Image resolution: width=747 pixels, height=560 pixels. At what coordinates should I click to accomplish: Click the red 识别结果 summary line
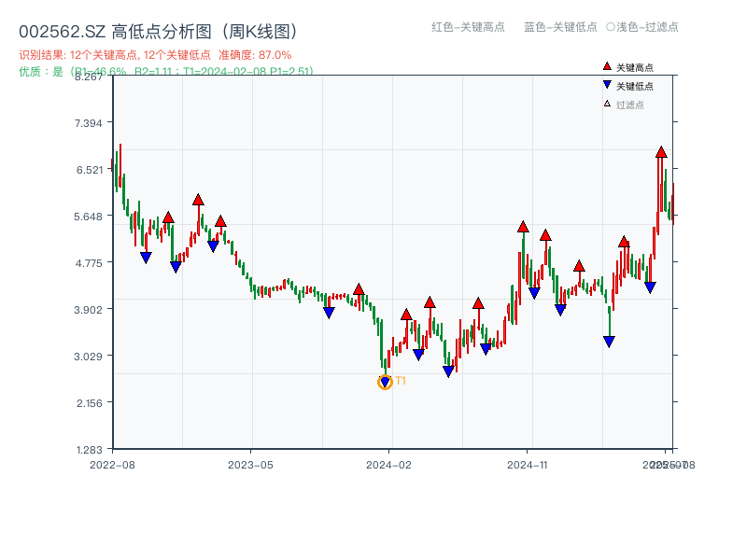[155, 55]
